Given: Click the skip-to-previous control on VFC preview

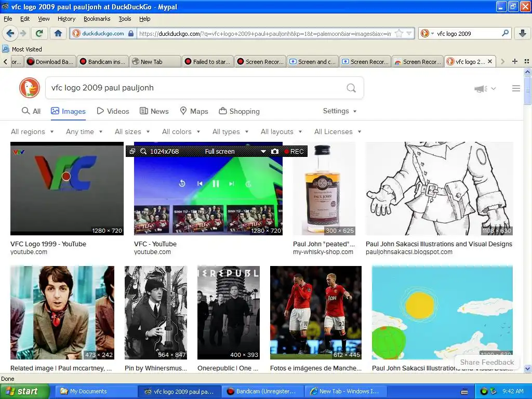Looking at the screenshot, I should click(200, 183).
